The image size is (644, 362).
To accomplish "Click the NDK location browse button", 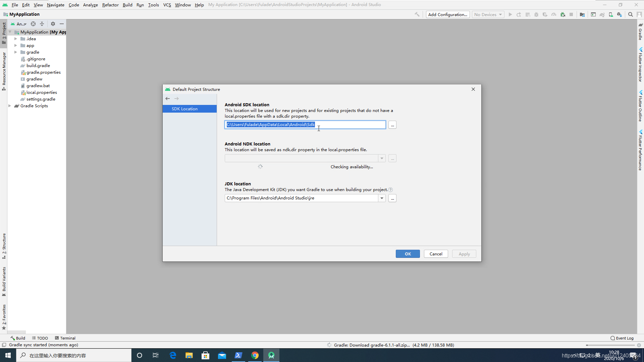I will [392, 158].
